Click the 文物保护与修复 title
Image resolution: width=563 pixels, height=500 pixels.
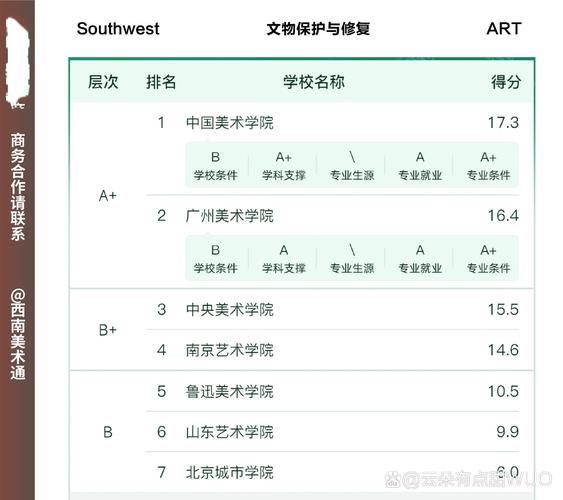point(318,29)
